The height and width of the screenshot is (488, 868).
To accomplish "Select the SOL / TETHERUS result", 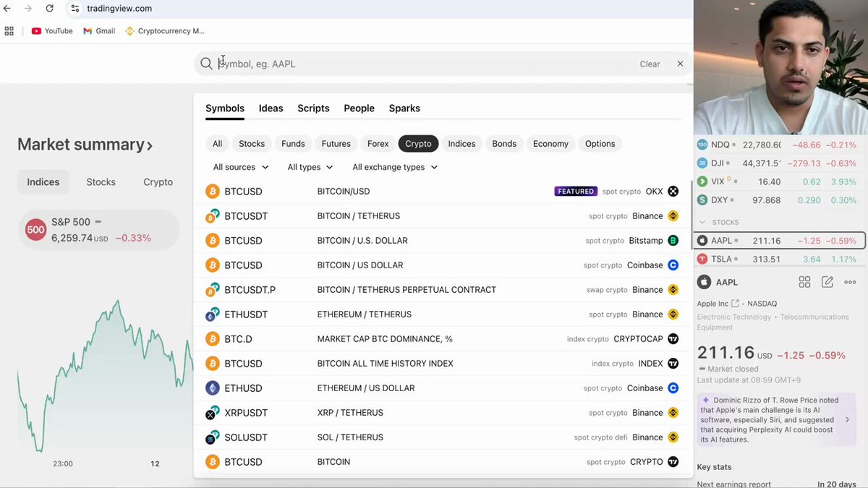I will [443, 437].
